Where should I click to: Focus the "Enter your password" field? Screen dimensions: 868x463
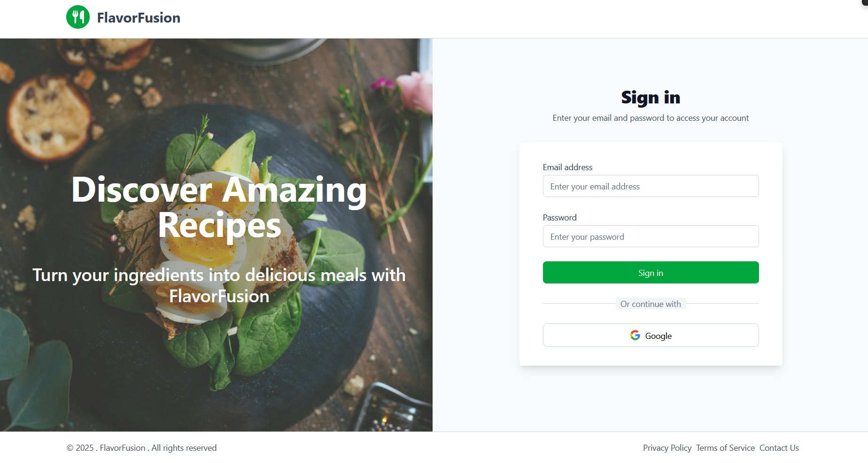[x=651, y=236]
